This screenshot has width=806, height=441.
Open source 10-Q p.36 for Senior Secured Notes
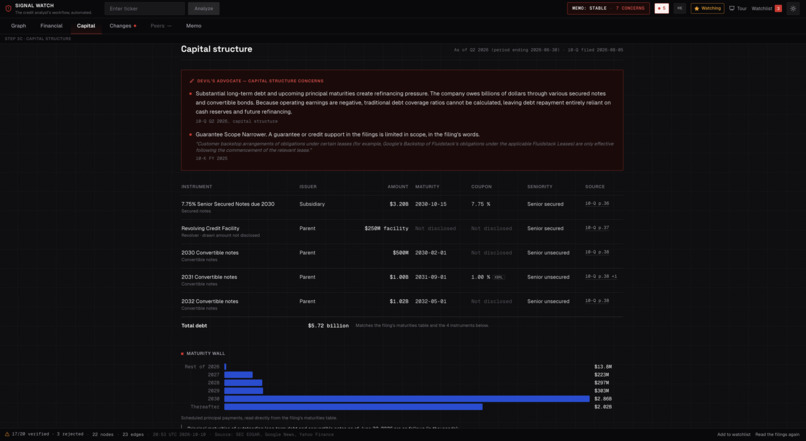click(x=597, y=204)
